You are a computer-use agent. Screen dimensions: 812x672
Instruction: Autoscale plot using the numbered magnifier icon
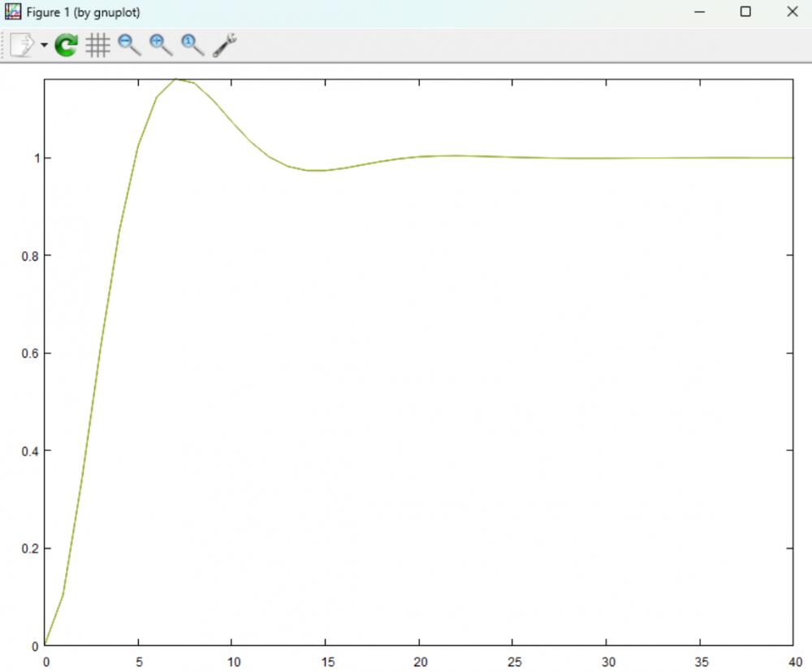(192, 46)
